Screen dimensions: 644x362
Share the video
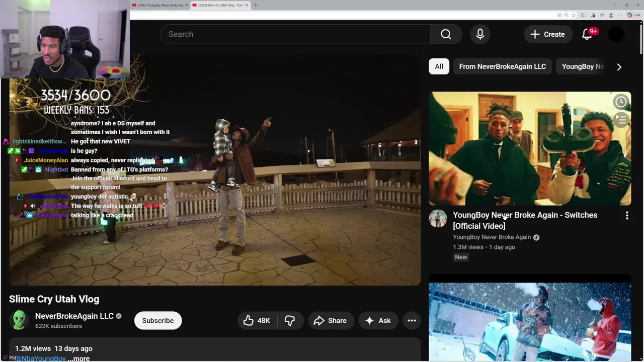click(x=330, y=321)
